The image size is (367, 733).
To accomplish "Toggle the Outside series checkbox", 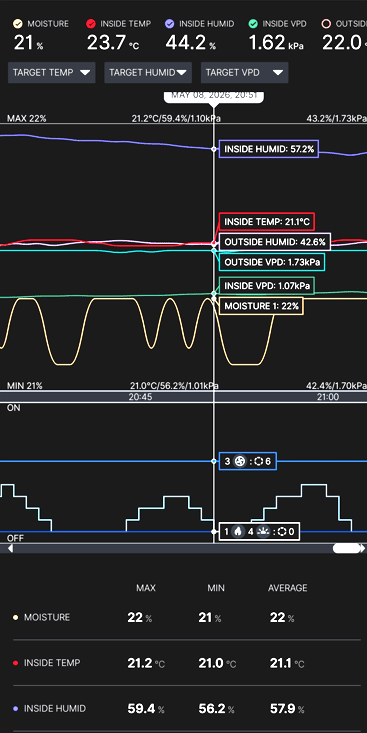I will click(x=327, y=24).
